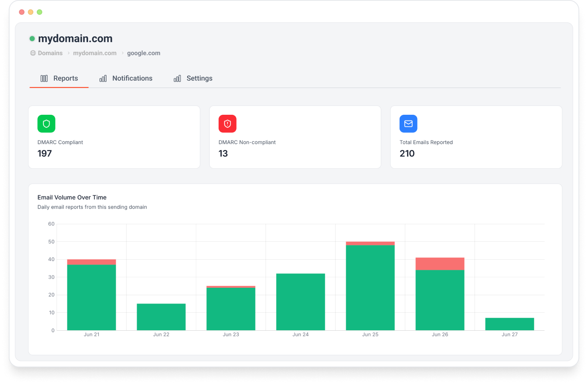Click the macOS green fullscreen window button
This screenshot has width=588, height=385.
tap(39, 12)
